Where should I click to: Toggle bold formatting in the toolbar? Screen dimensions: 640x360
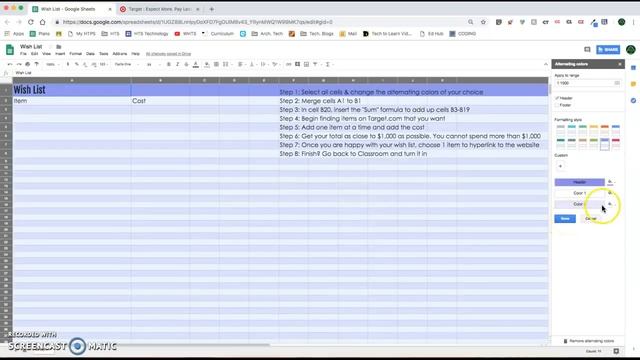coord(169,64)
